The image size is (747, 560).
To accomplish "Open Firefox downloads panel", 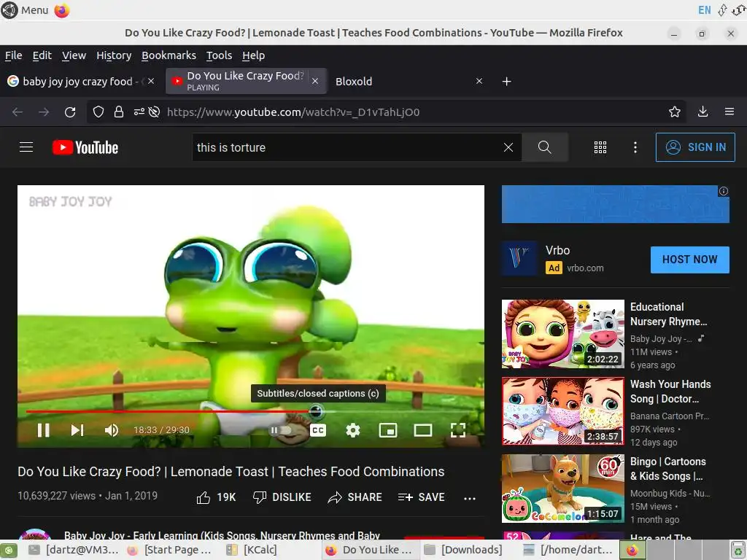I will click(x=703, y=112).
